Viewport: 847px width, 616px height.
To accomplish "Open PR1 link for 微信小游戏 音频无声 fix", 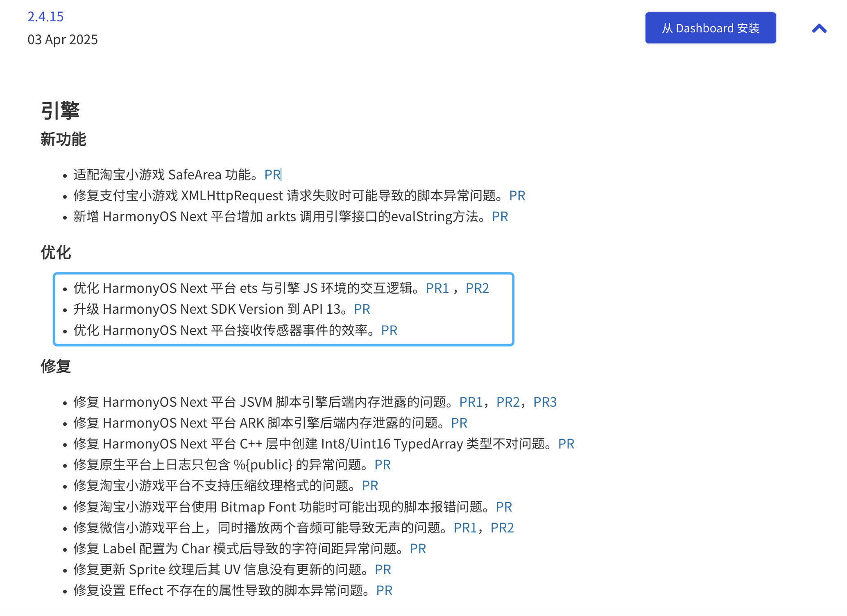I will coord(465,528).
